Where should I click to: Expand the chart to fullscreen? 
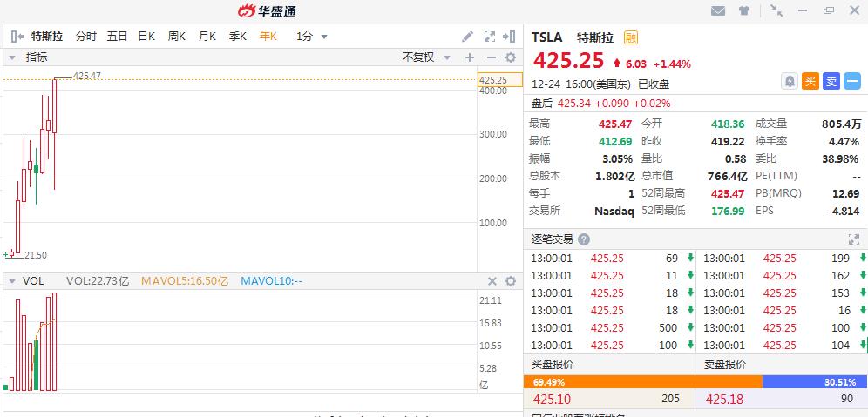pos(490,37)
